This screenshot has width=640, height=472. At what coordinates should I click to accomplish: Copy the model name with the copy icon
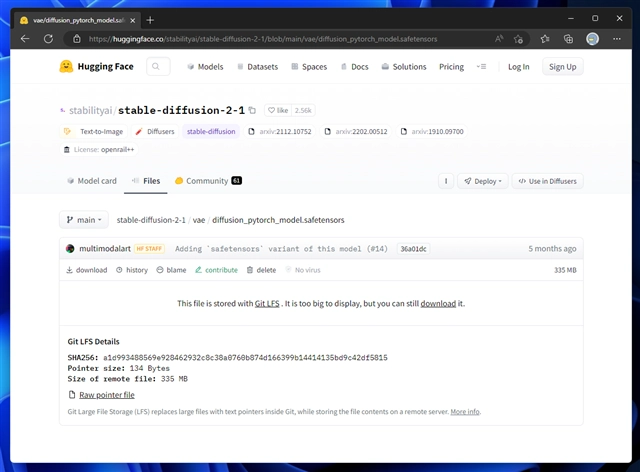(x=252, y=110)
